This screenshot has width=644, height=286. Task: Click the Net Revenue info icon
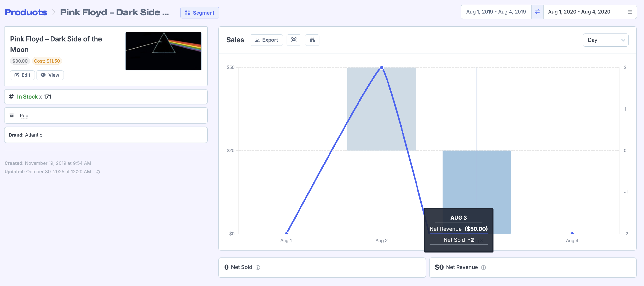tap(483, 268)
